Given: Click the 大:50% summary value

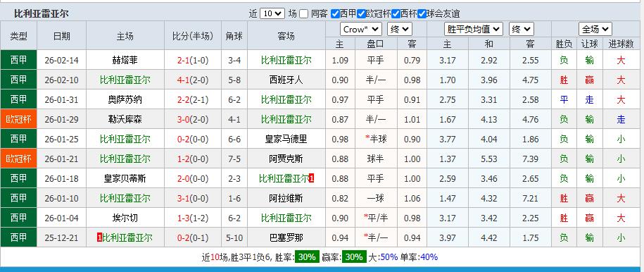Looking at the screenshot, I should (x=383, y=257).
